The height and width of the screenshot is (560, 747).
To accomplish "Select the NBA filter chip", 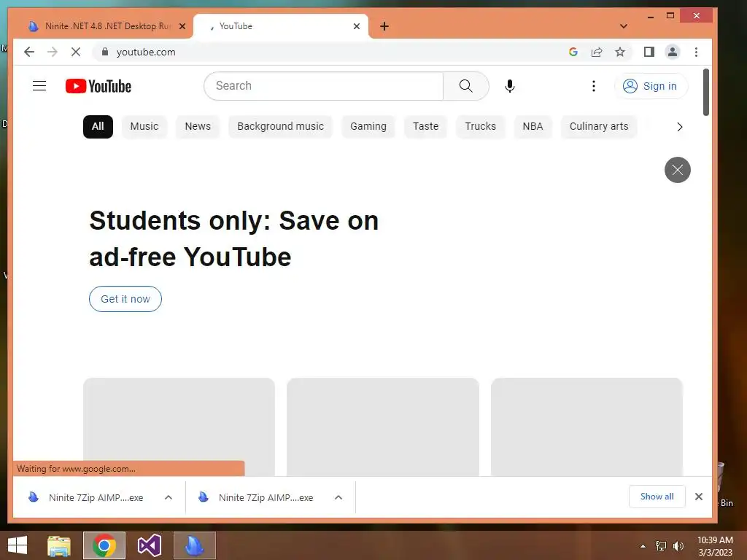I will click(533, 126).
